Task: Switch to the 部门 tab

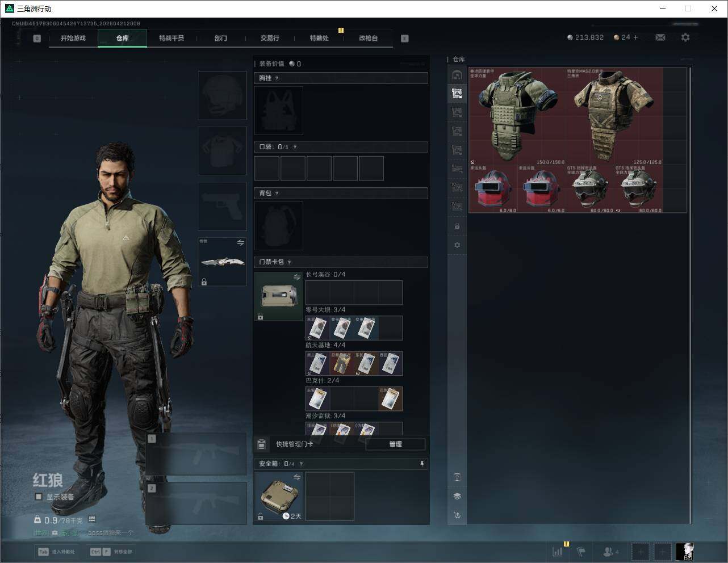Action: [221, 38]
